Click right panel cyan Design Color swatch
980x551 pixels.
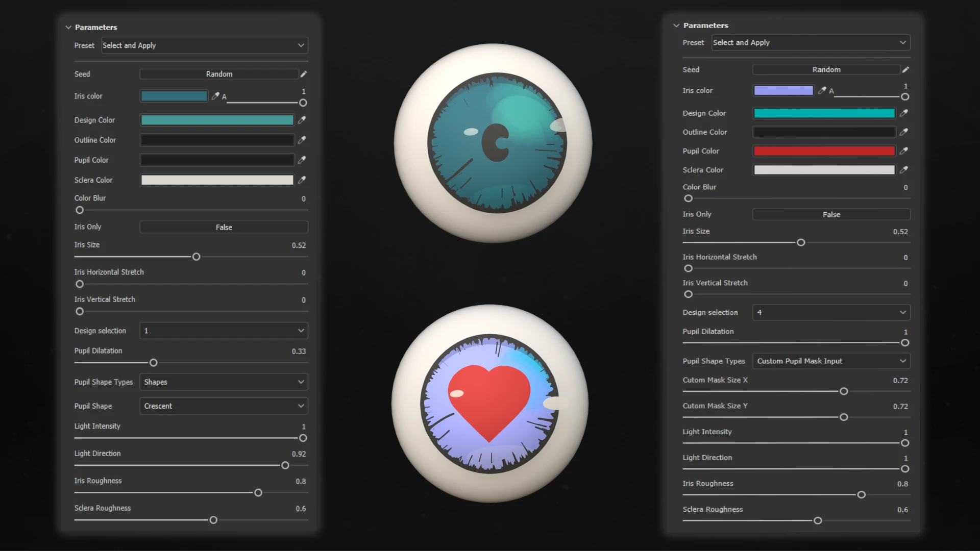click(x=824, y=113)
